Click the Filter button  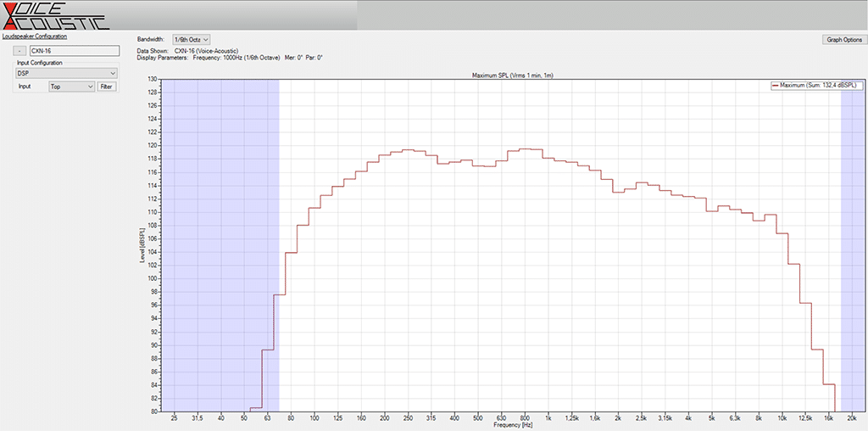coord(107,87)
